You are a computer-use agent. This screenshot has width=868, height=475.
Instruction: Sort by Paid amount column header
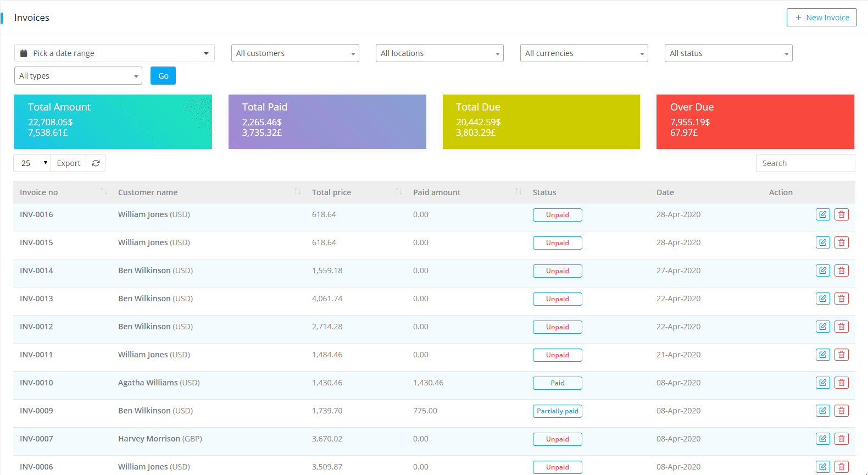coord(437,192)
